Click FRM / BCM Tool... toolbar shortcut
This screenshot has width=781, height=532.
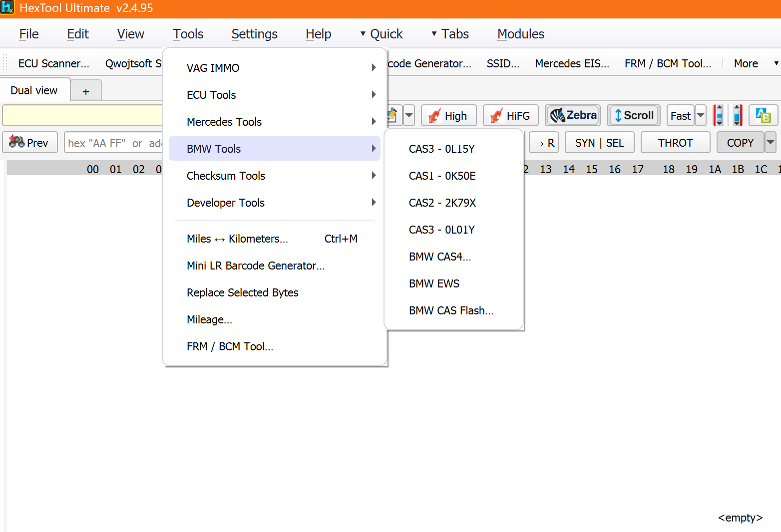point(668,63)
